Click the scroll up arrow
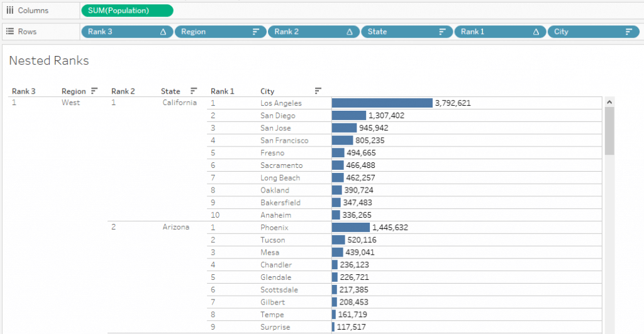 coord(609,102)
